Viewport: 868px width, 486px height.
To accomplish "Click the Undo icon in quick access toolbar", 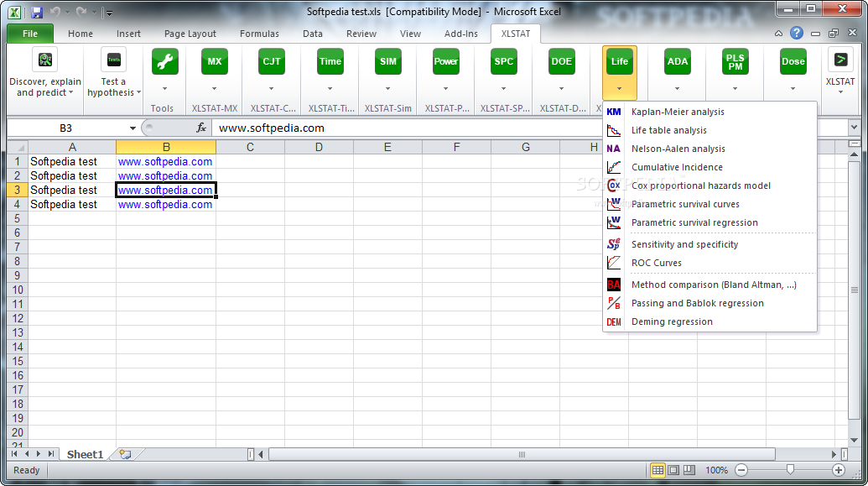I will [x=55, y=12].
